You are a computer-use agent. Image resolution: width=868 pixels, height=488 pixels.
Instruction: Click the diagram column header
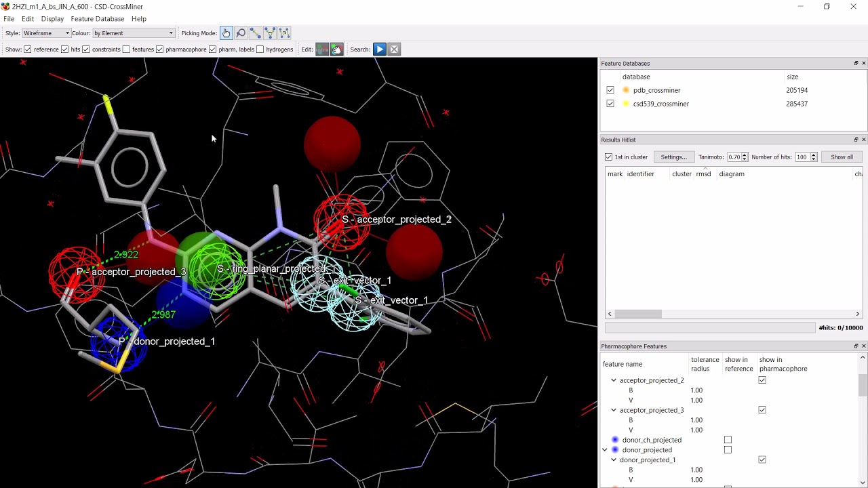pos(732,174)
